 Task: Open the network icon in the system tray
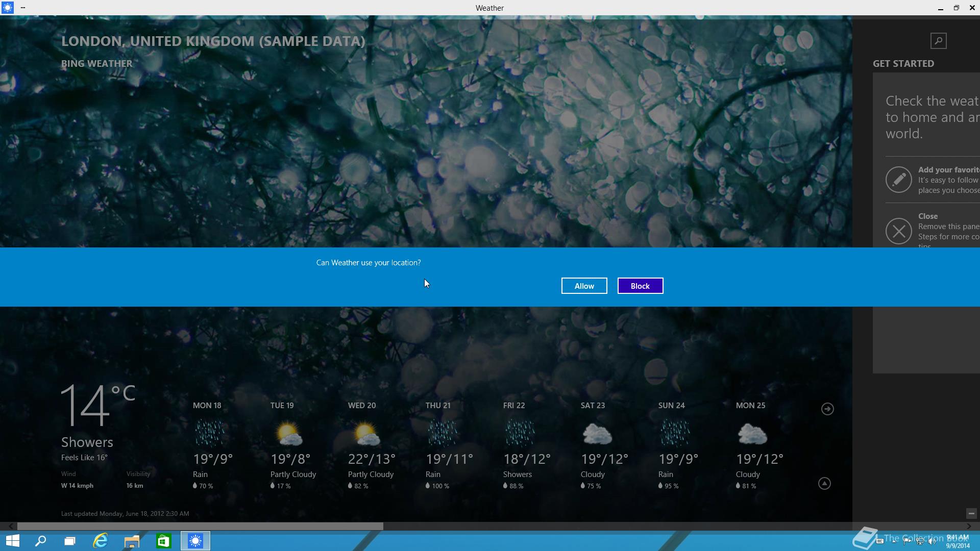click(x=920, y=541)
